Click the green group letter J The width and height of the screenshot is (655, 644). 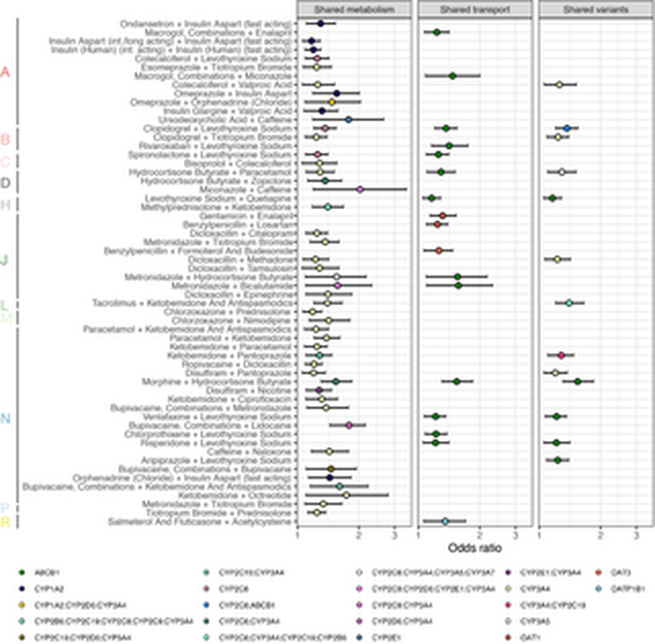tap(4, 261)
